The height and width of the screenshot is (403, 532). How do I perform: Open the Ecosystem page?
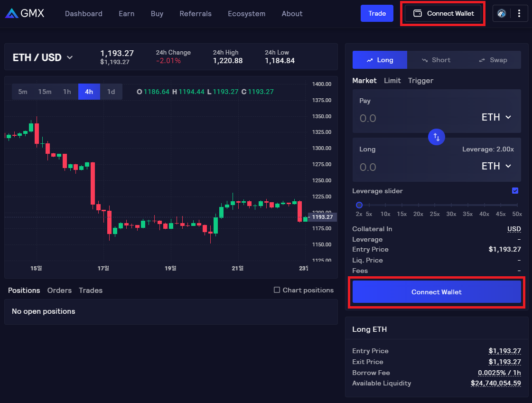tap(247, 14)
